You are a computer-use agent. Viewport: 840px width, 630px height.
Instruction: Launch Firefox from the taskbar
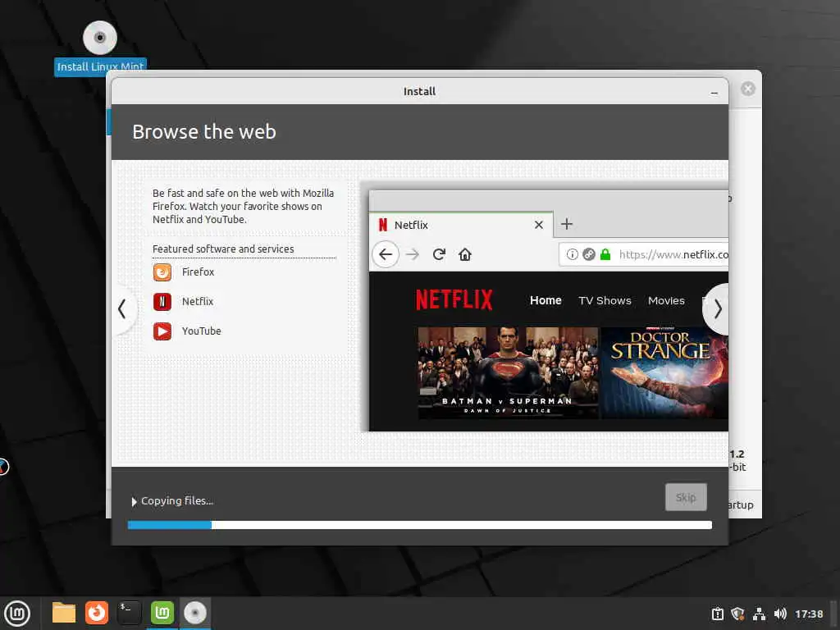pyautogui.click(x=97, y=613)
